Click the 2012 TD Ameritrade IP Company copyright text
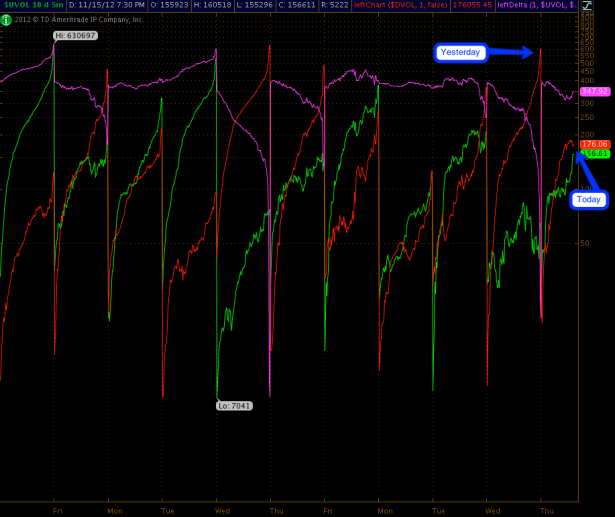The image size is (615, 517). [79, 20]
